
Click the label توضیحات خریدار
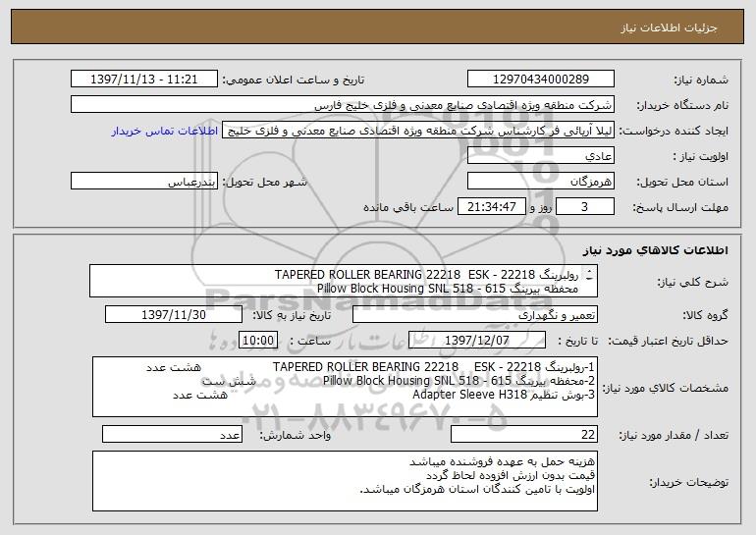pos(688,482)
